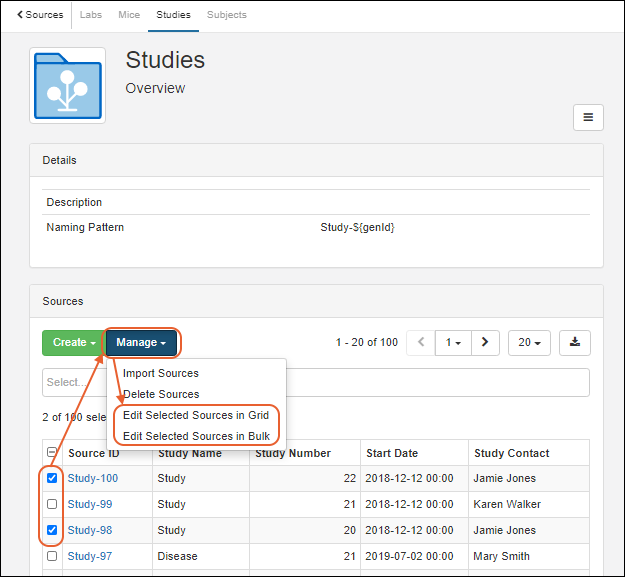
Task: Check the Study-99 row checkbox
Action: pos(52,504)
